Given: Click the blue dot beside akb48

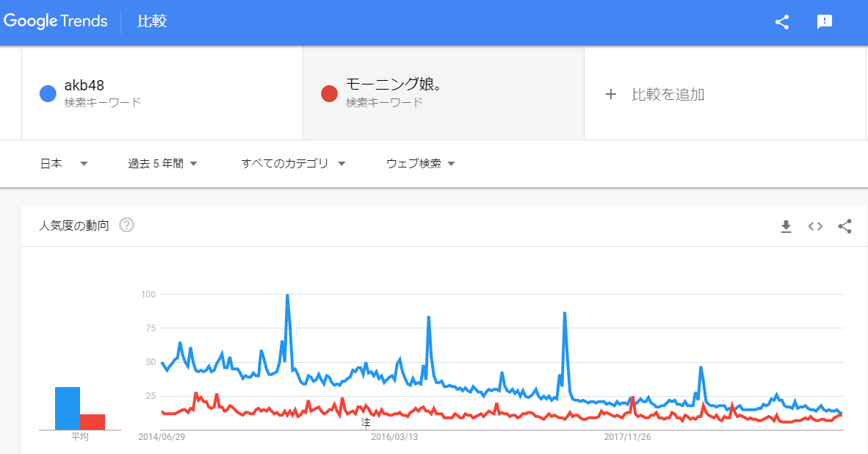Looking at the screenshot, I should 48,93.
